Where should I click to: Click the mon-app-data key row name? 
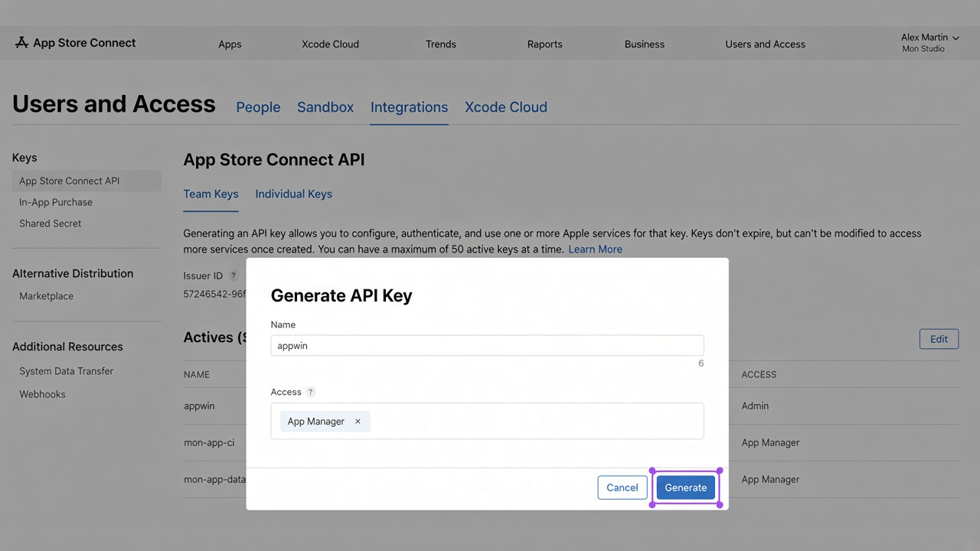215,480
